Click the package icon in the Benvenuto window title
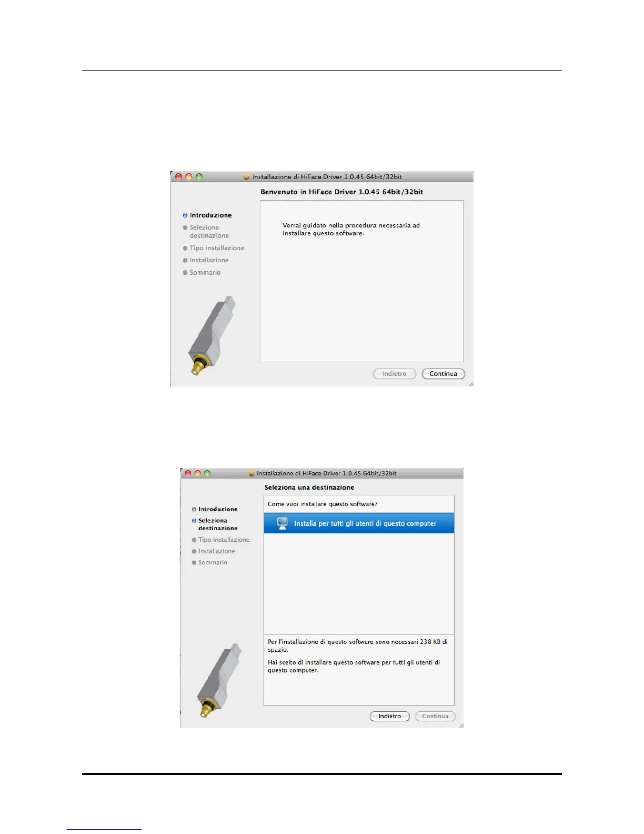This screenshot has width=644, height=834. [x=246, y=177]
